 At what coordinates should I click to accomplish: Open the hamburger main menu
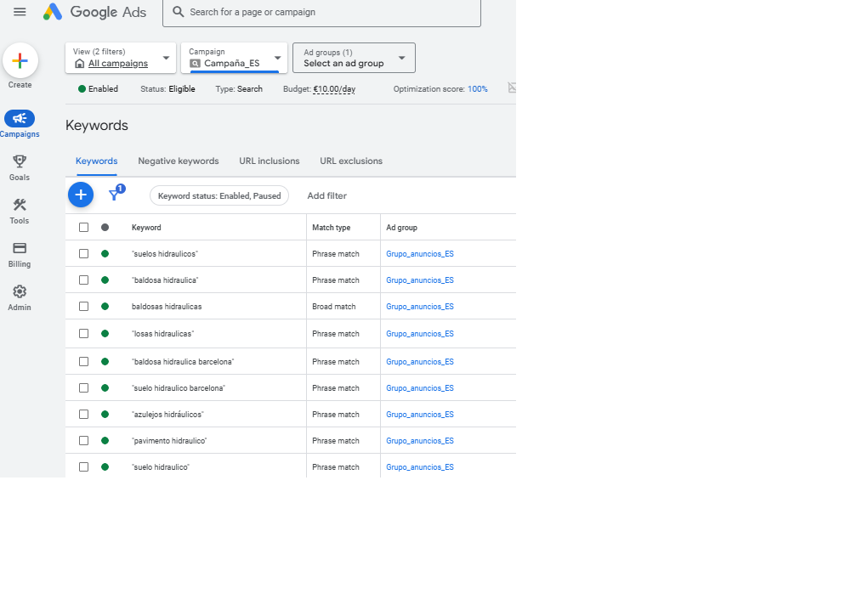[20, 12]
